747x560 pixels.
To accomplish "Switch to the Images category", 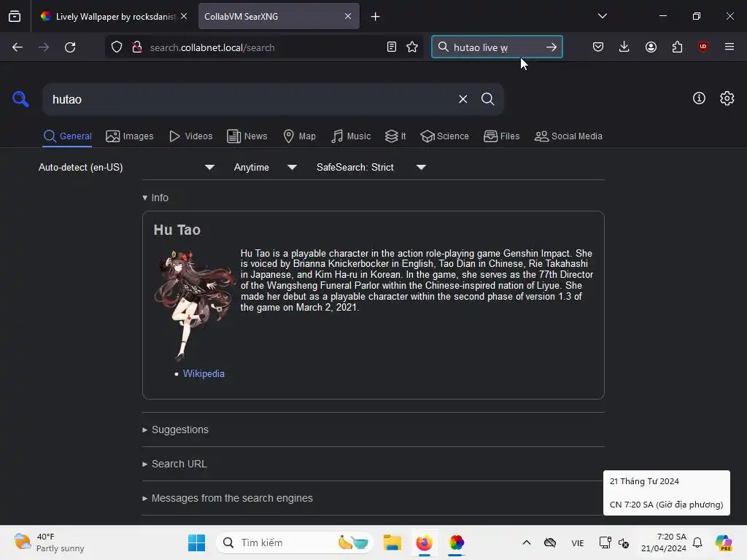I will [130, 136].
